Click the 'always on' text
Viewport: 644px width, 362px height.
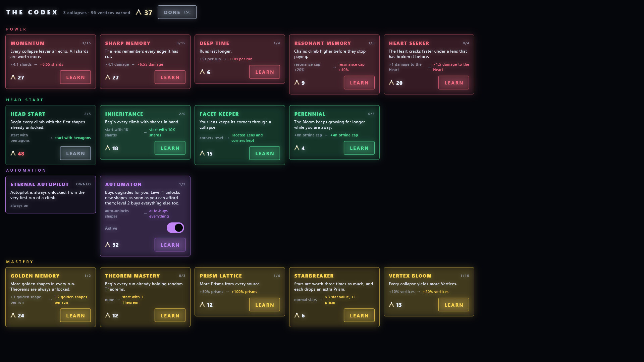coord(19,206)
